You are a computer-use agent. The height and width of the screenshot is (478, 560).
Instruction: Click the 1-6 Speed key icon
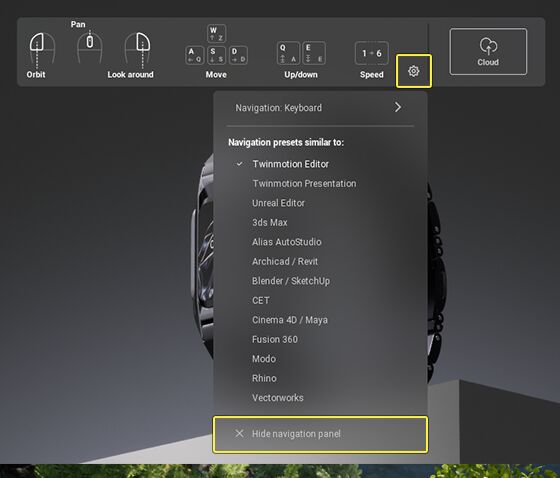click(x=371, y=53)
